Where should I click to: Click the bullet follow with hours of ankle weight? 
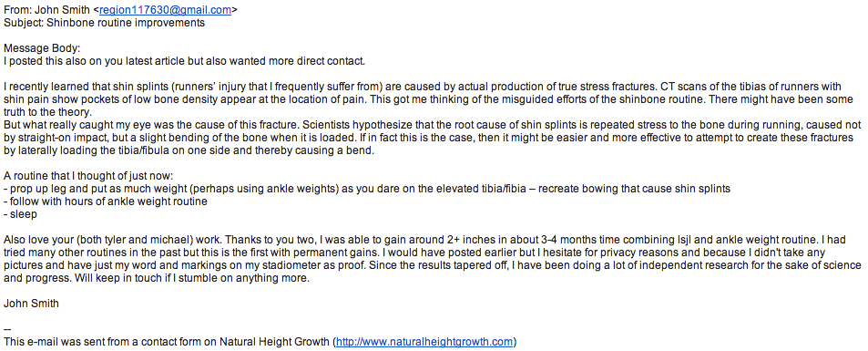click(105, 201)
